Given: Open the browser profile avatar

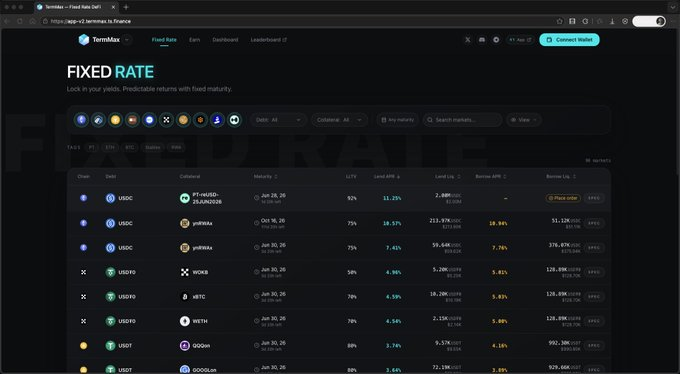Looking at the screenshot, I should [660, 21].
